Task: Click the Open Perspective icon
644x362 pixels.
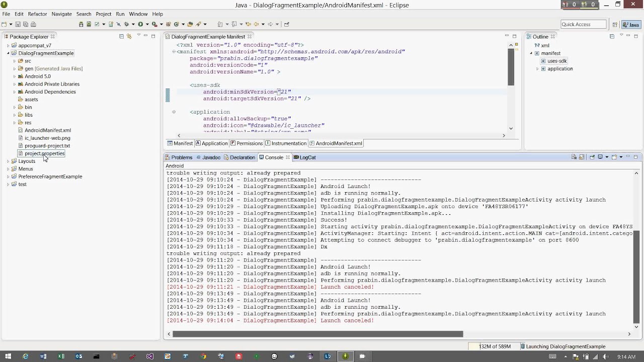Action: (615, 24)
